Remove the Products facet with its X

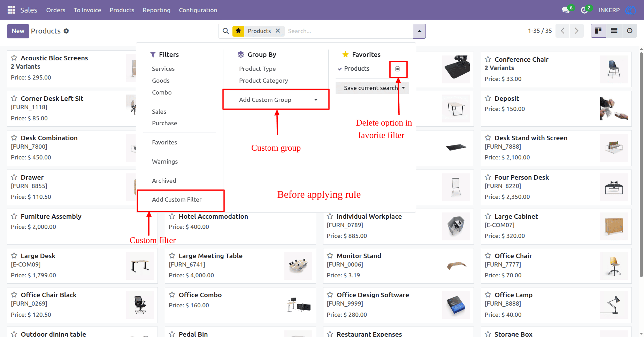coord(278,31)
